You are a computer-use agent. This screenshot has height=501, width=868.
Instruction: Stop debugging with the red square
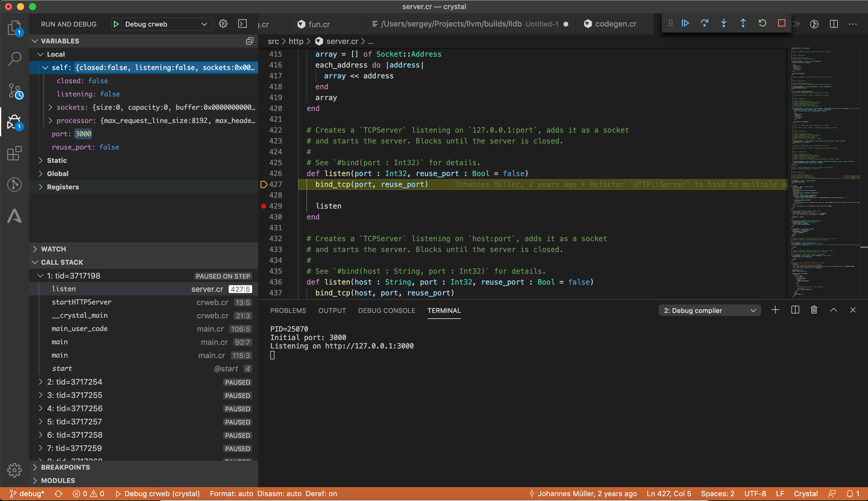tap(782, 24)
